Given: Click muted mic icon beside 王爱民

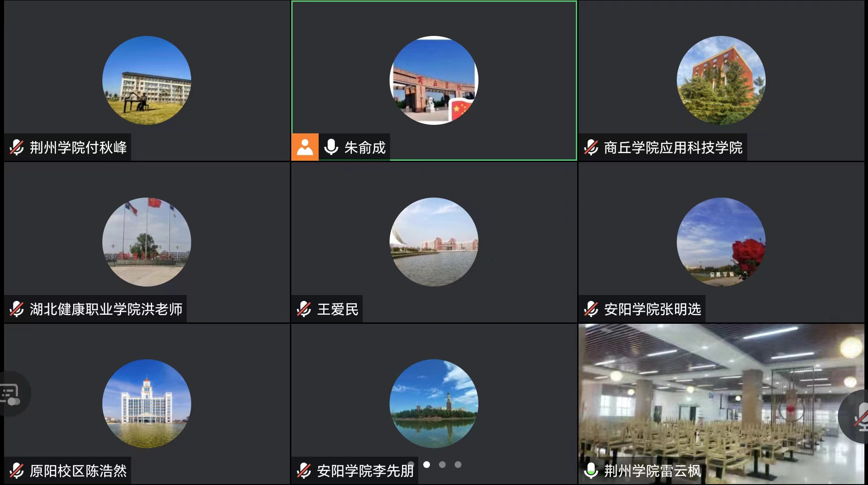Looking at the screenshot, I should (304, 309).
